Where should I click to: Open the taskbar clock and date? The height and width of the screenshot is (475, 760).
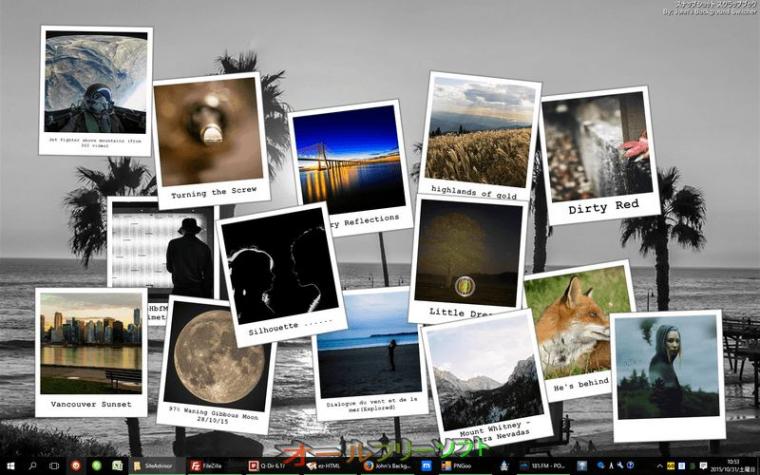[734, 465]
